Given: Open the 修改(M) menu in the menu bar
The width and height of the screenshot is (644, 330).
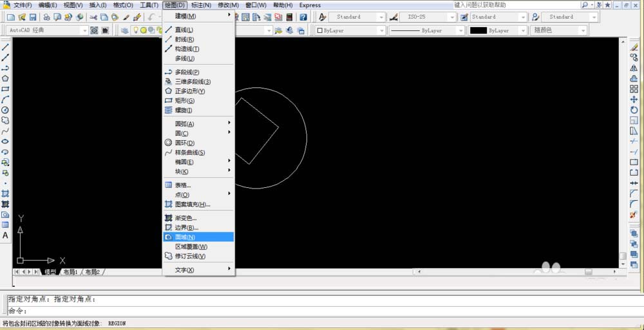Looking at the screenshot, I should point(229,5).
